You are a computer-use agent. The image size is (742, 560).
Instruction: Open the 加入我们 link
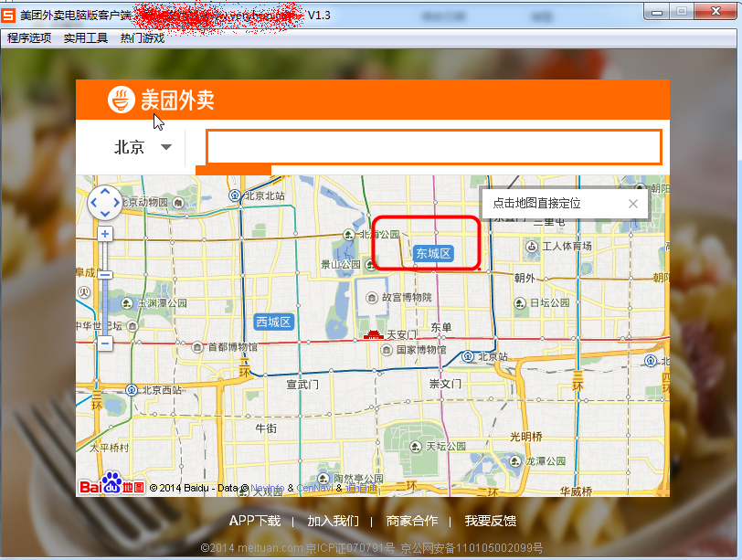333,521
